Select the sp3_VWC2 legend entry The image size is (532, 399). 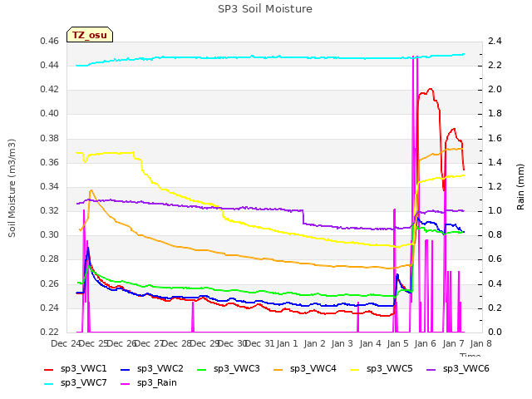(152, 369)
